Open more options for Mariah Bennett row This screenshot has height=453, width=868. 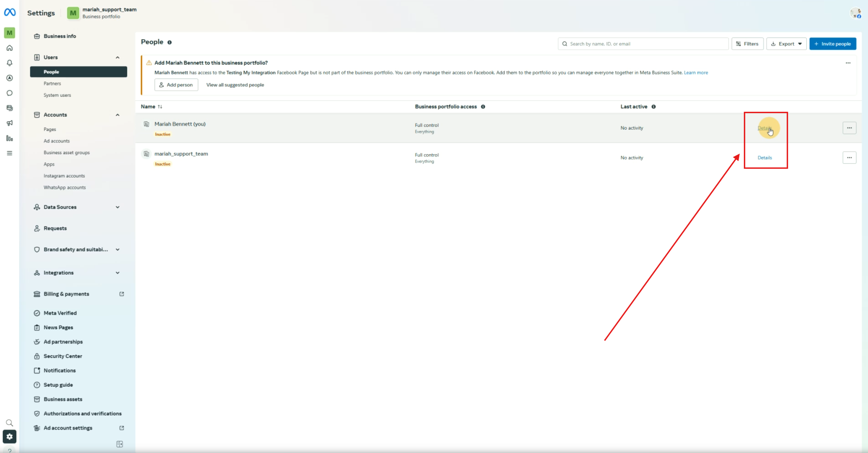pos(850,128)
